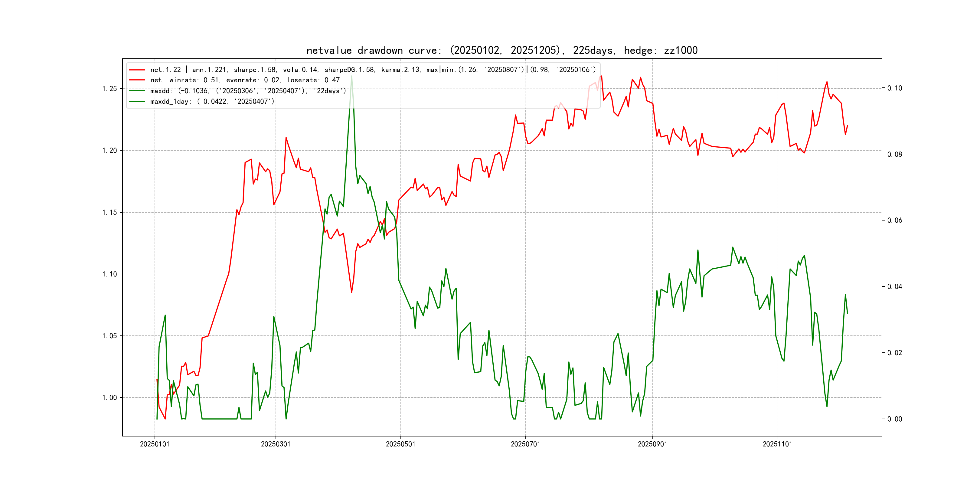Click the chart title text
The width and height of the screenshot is (980, 490).
(x=502, y=50)
